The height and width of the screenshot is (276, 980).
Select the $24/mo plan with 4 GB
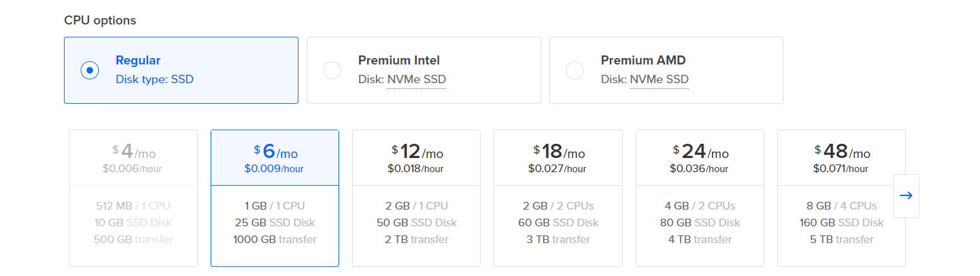click(700, 197)
